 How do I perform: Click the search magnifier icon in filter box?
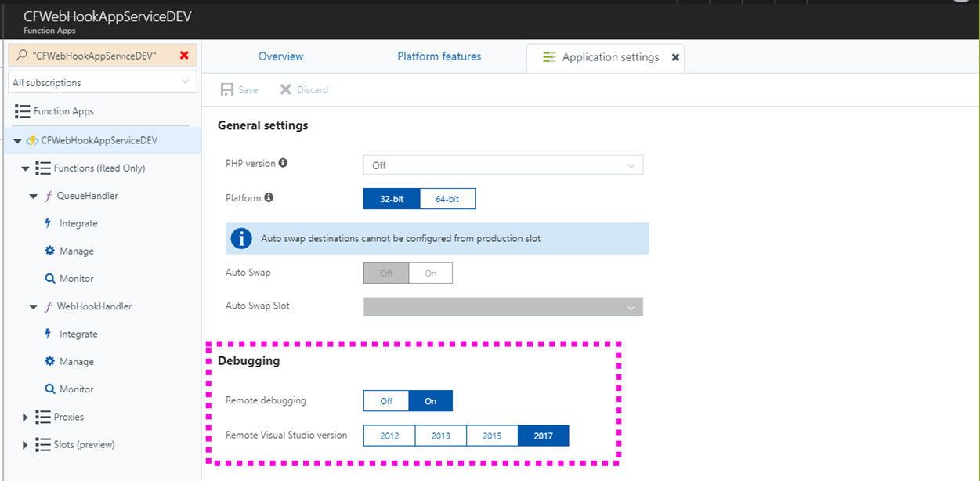pos(21,56)
